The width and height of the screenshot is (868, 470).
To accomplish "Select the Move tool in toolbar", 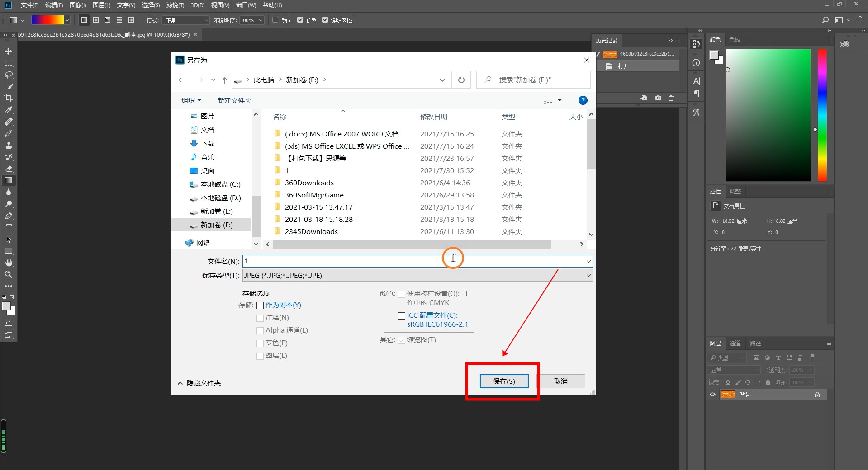I will (9, 52).
